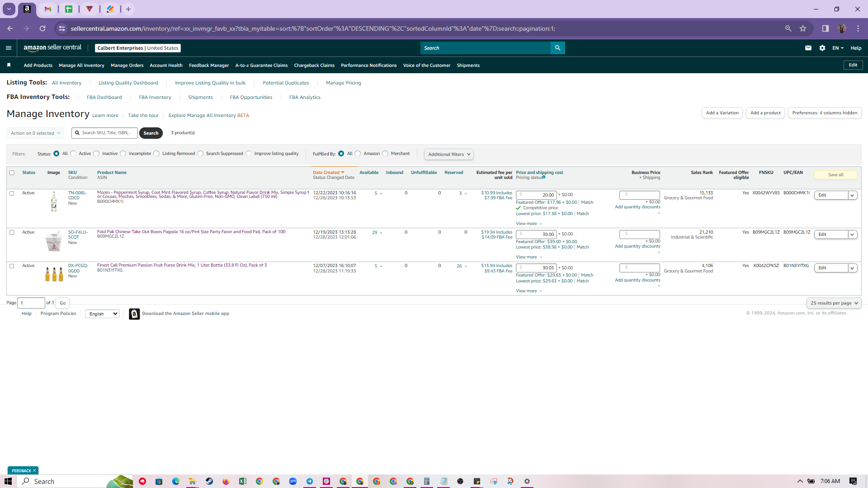This screenshot has height=488, width=868.
Task: Click the Amazon Seller mobile app icon
Action: [x=134, y=314]
